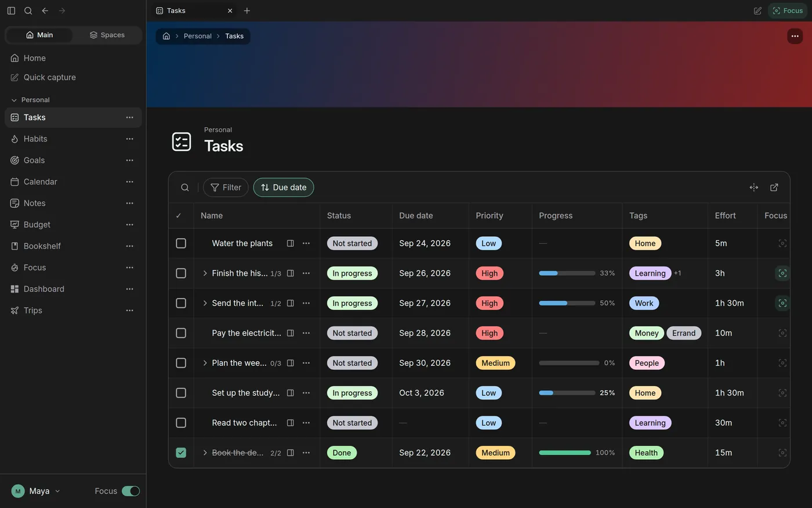Collapse the Personal section in sidebar
The height and width of the screenshot is (508, 812).
tap(14, 100)
